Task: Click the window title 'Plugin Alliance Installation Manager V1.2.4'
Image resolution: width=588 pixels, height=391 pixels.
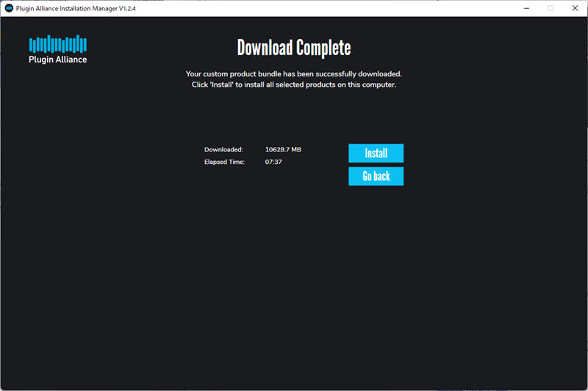Action: (76, 8)
